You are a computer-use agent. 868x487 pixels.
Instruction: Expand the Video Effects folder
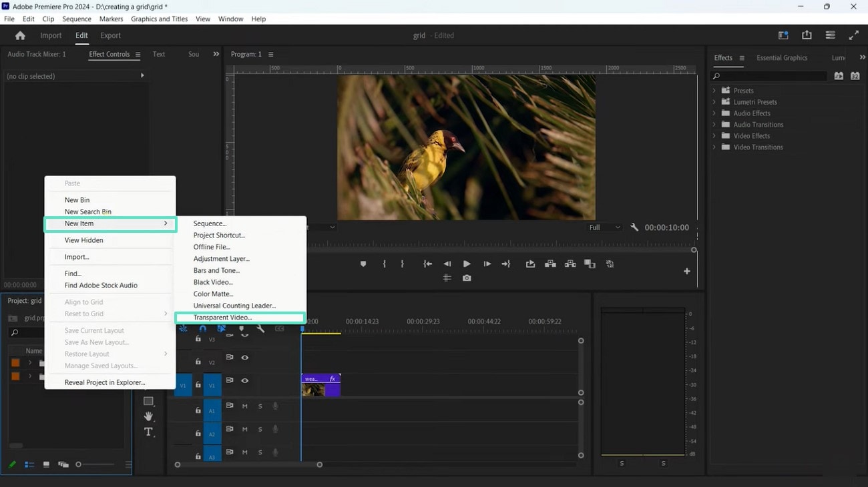click(x=714, y=136)
